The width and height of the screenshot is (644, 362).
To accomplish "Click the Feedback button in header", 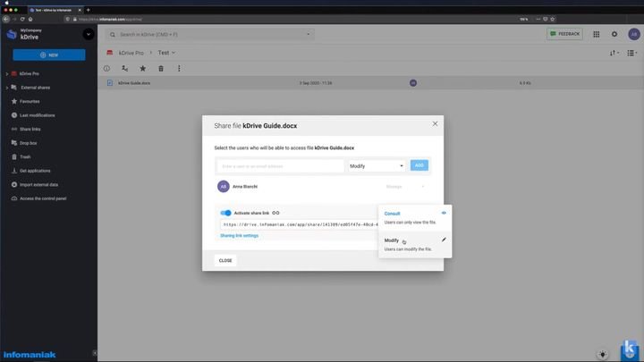I will (x=564, y=34).
